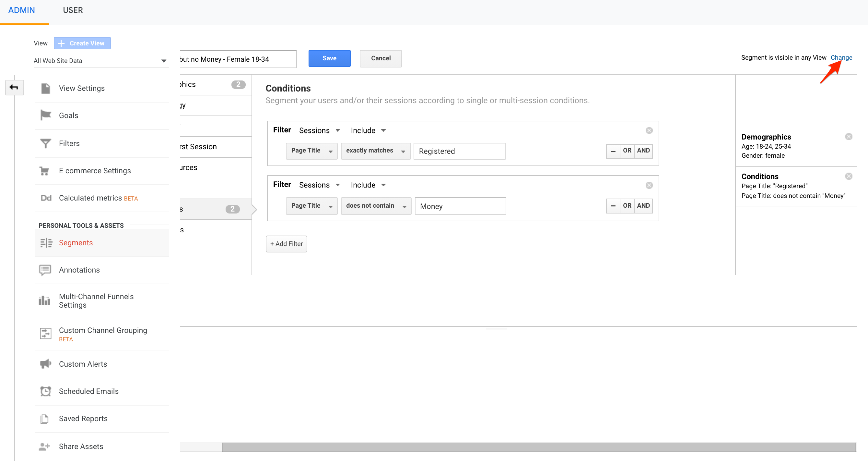Remove the Registered filter with X
The image size is (868, 464).
[x=649, y=130]
